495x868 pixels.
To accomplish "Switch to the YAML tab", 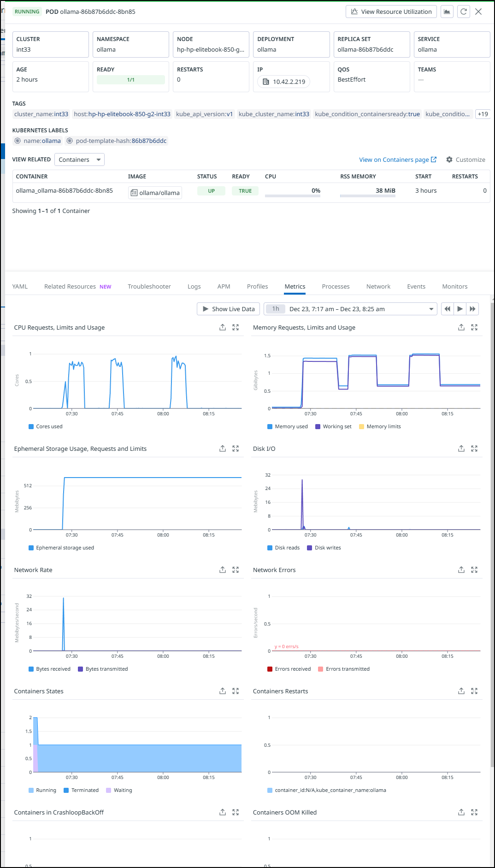I will coord(20,286).
